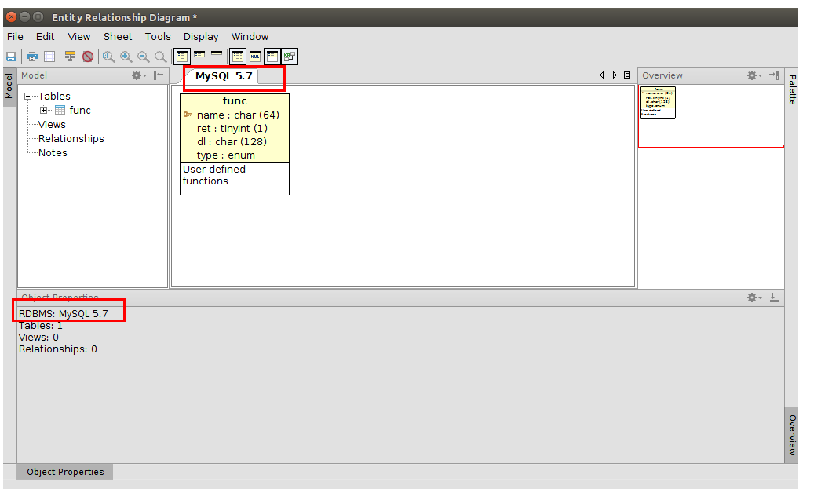832x504 pixels.
Task: Click the vertical Palette side tab
Action: (x=792, y=89)
